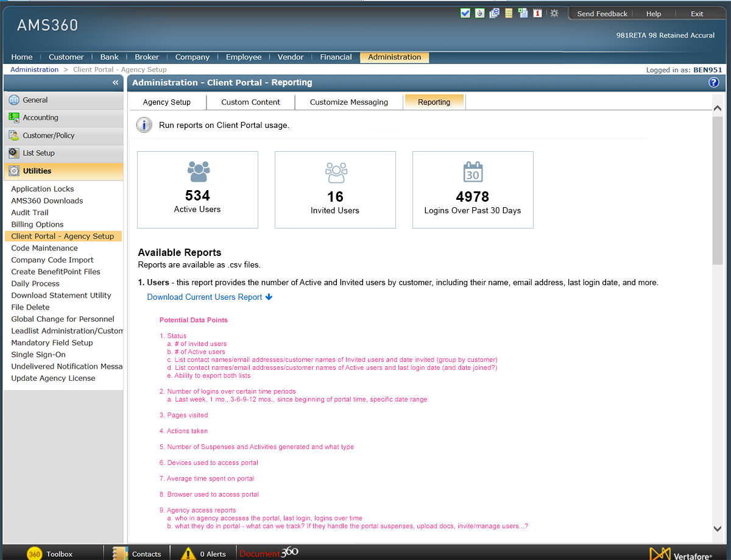Open AMS360 Downloads utility

pyautogui.click(x=47, y=200)
